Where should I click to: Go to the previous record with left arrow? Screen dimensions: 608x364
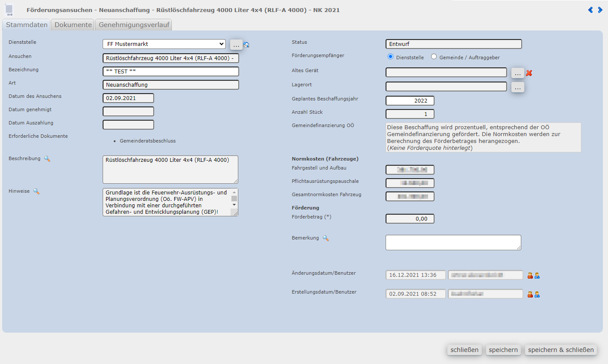[x=590, y=10]
